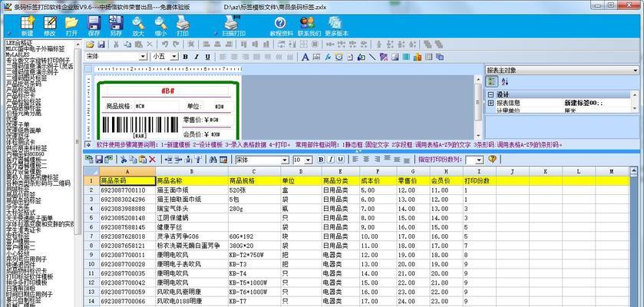Click the 修改 (Modify) toolbar icon
This screenshot has width=644, height=307.
coord(50,23)
